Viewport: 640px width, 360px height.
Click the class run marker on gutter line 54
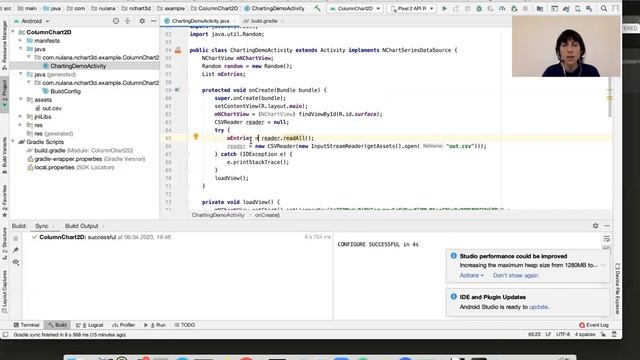[178, 50]
